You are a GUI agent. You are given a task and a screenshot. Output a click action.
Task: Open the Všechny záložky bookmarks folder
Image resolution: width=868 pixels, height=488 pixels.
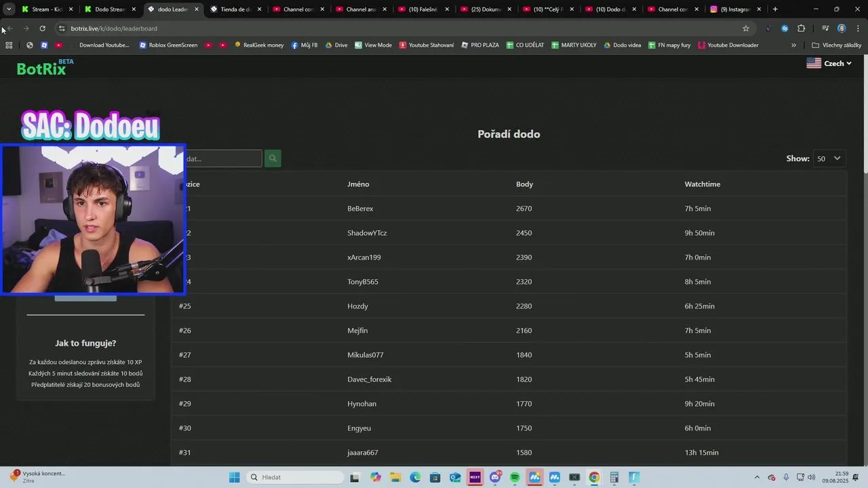pos(837,45)
